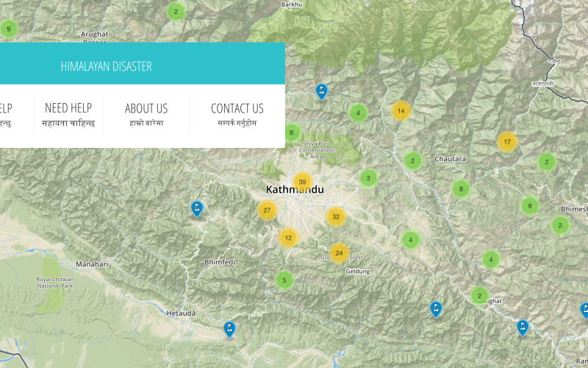588x368 pixels.
Task: Open the ABOUT US menu item
Action: pyautogui.click(x=146, y=114)
